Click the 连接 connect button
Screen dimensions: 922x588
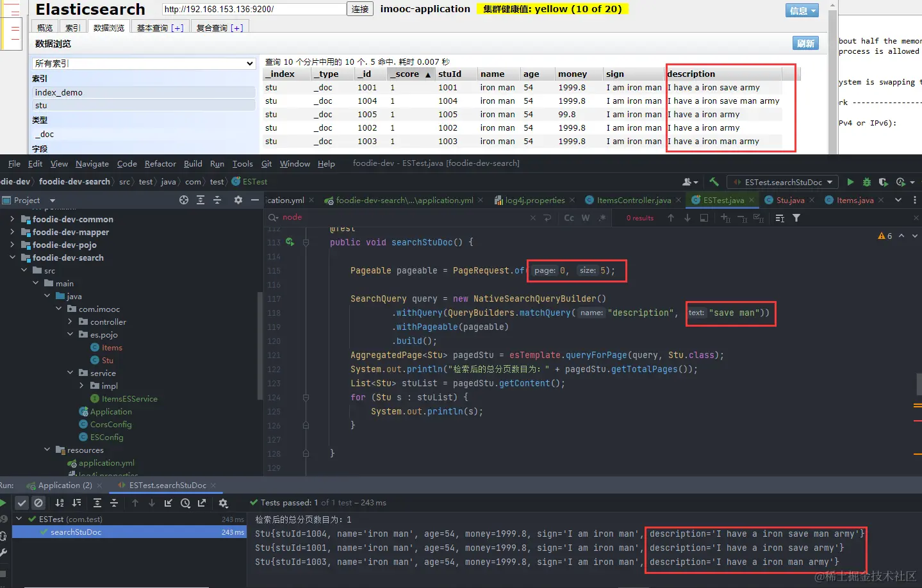pos(360,9)
